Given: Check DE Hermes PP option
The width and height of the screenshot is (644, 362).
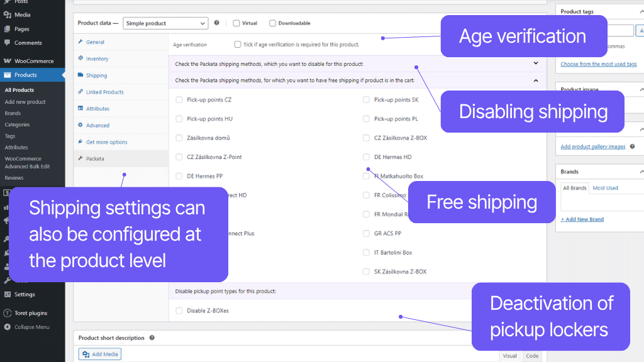Looking at the screenshot, I should [x=179, y=176].
